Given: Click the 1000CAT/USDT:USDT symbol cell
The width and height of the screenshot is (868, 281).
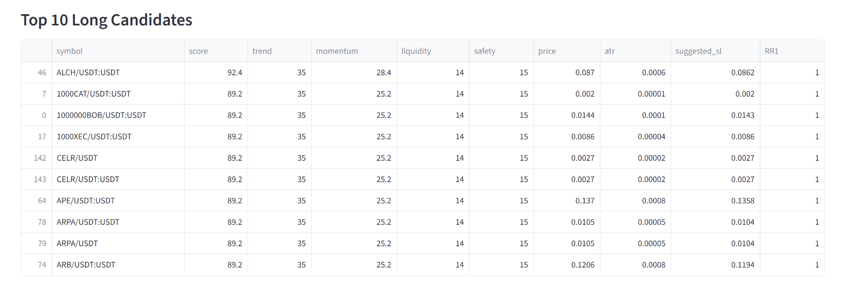Looking at the screenshot, I should click(x=93, y=94).
